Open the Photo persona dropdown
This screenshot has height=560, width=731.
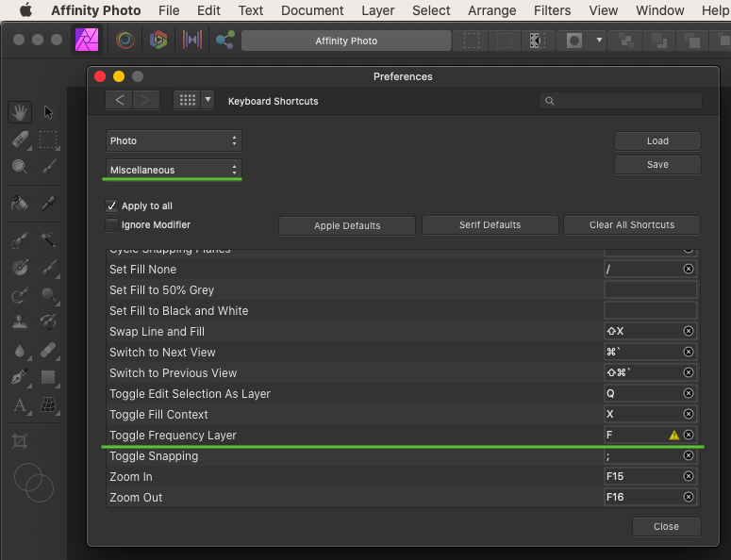pos(174,140)
